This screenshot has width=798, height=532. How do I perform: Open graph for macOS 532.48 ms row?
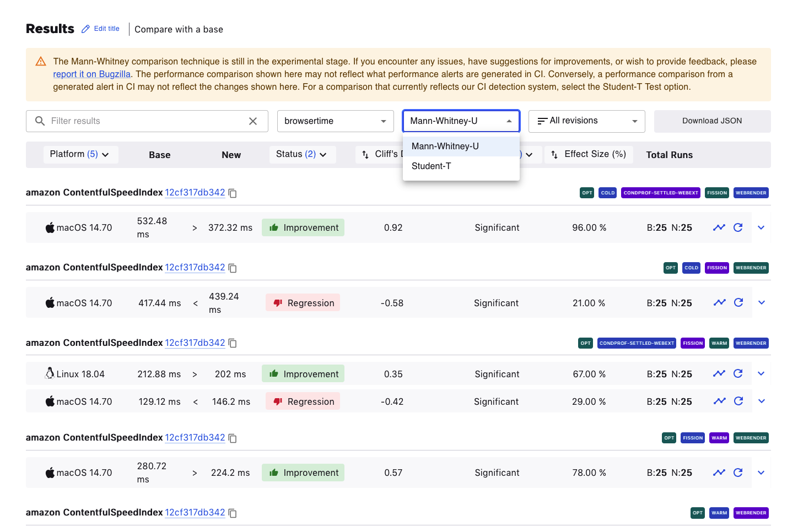pos(719,227)
